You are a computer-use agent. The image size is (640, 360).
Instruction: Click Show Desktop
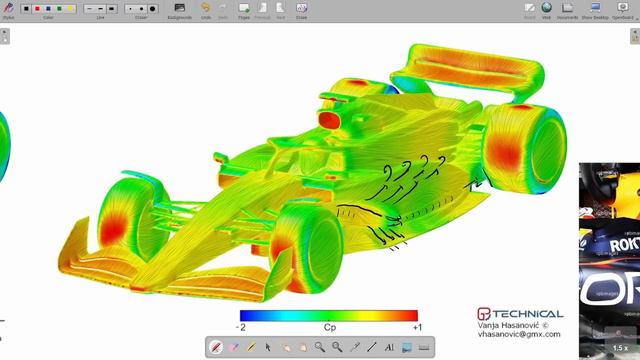[x=595, y=11]
